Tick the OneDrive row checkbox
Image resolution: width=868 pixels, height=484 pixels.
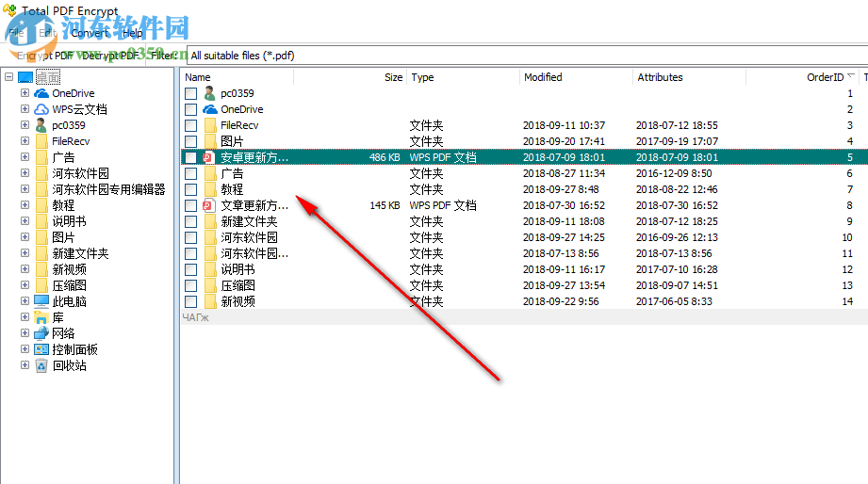[x=191, y=109]
